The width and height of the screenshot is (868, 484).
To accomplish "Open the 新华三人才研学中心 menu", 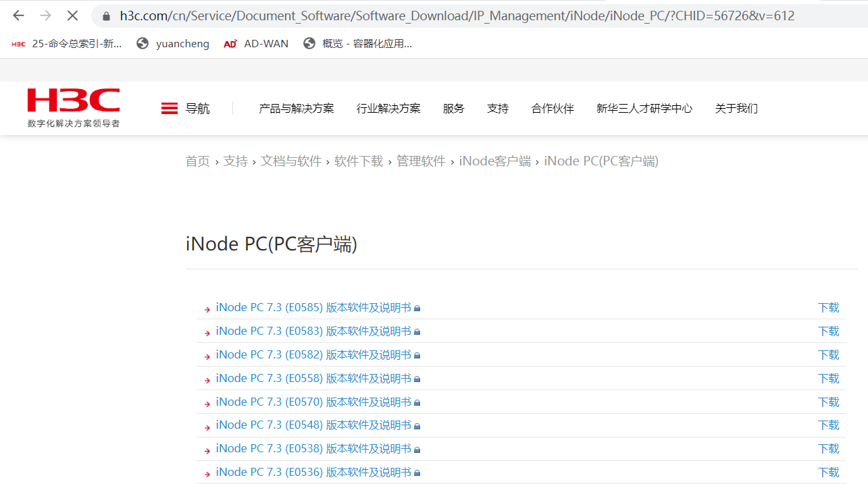I will [x=644, y=108].
